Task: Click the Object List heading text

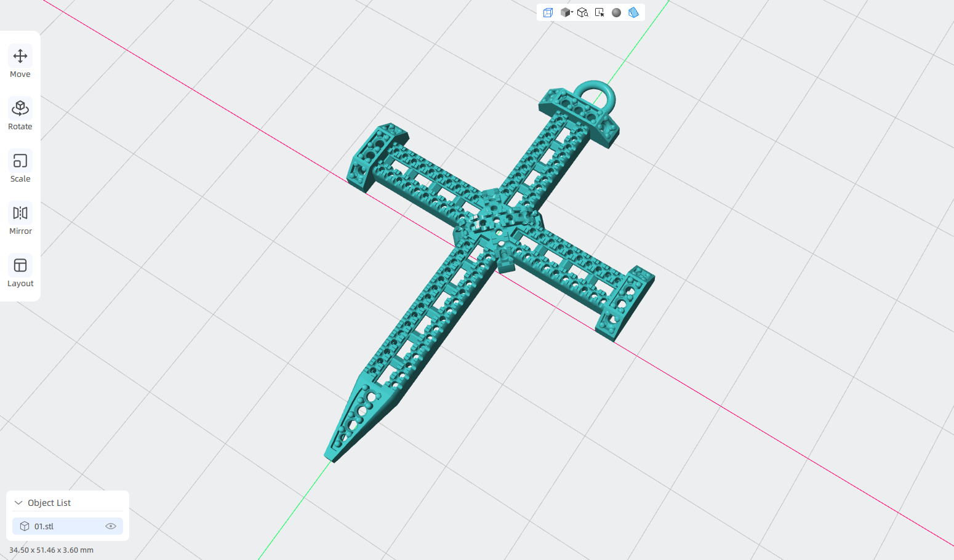Action: (49, 503)
